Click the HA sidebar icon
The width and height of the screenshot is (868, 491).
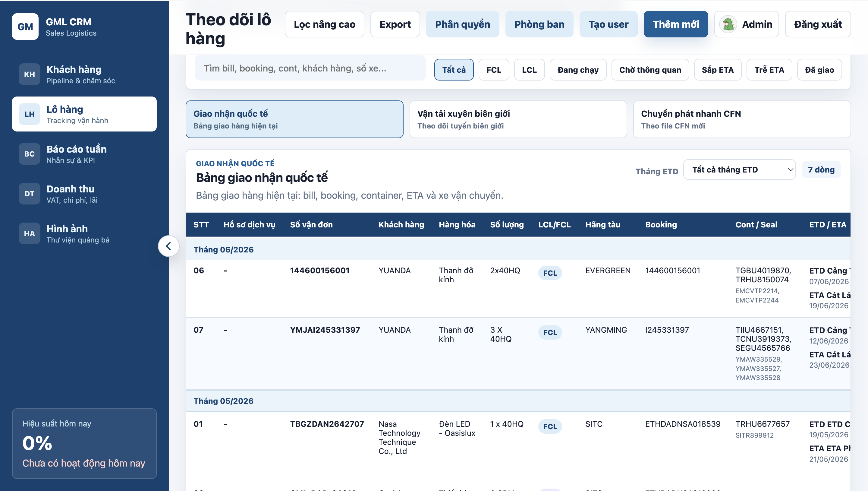click(x=29, y=233)
